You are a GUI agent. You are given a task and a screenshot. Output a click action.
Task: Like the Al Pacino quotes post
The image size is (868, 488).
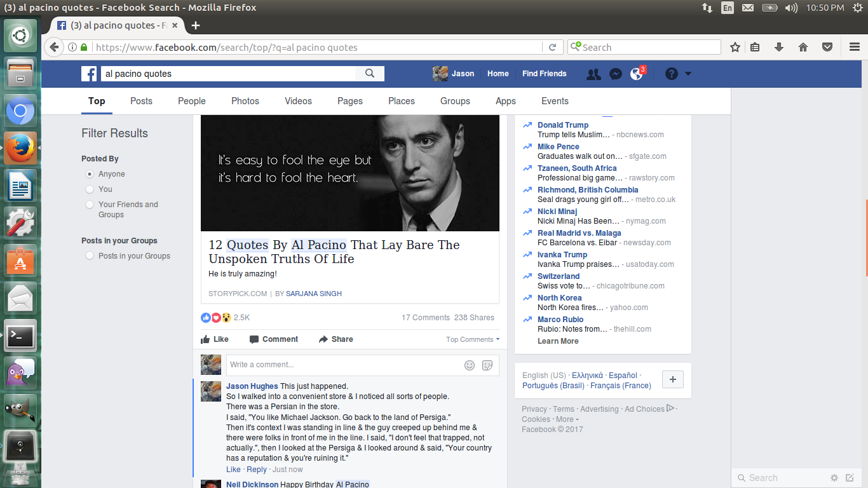(215, 339)
